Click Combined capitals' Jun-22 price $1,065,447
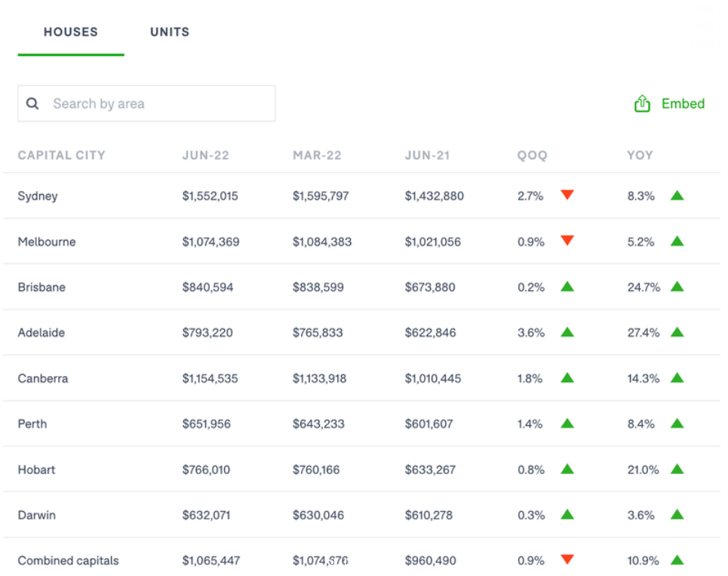Screen dimensions: 728x576 click(x=210, y=561)
